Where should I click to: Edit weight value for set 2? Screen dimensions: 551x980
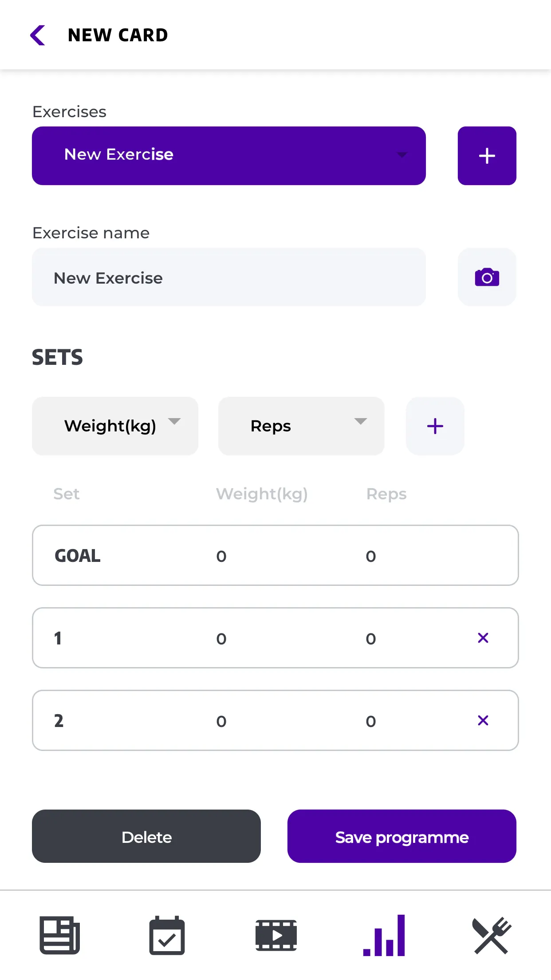[221, 721]
